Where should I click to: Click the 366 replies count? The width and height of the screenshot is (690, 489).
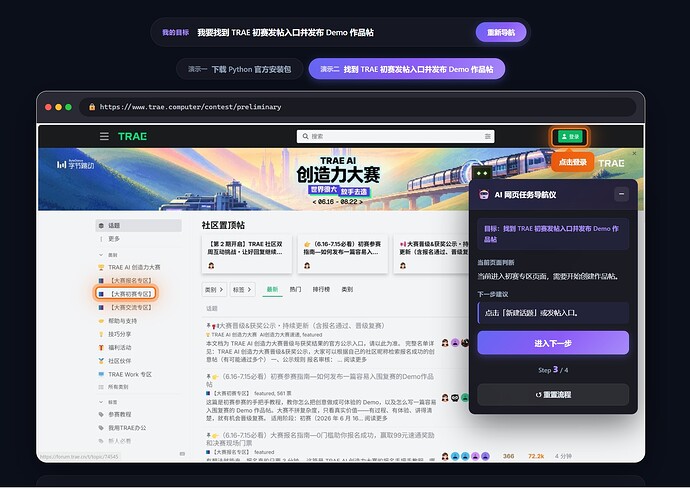508,456
